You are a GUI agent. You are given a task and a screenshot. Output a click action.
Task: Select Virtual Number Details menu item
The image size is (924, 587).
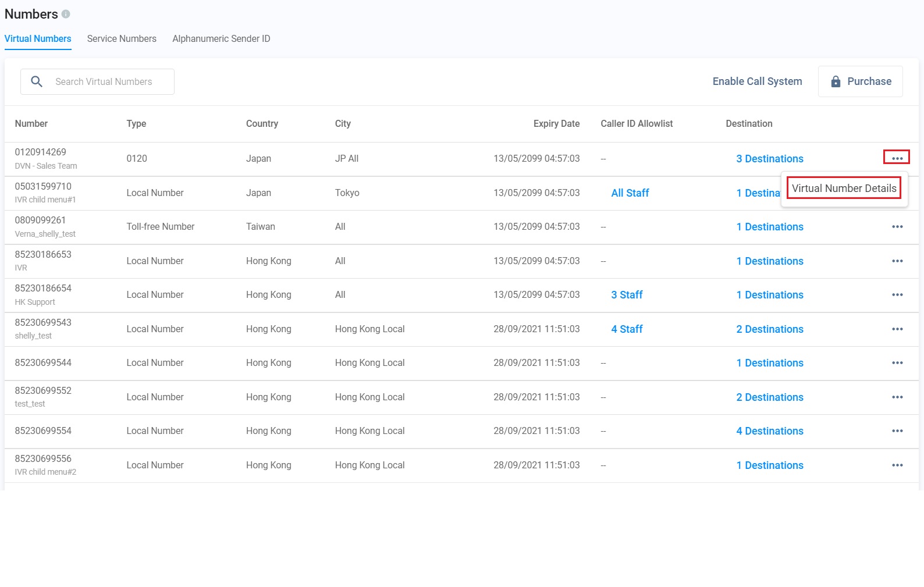tap(844, 188)
